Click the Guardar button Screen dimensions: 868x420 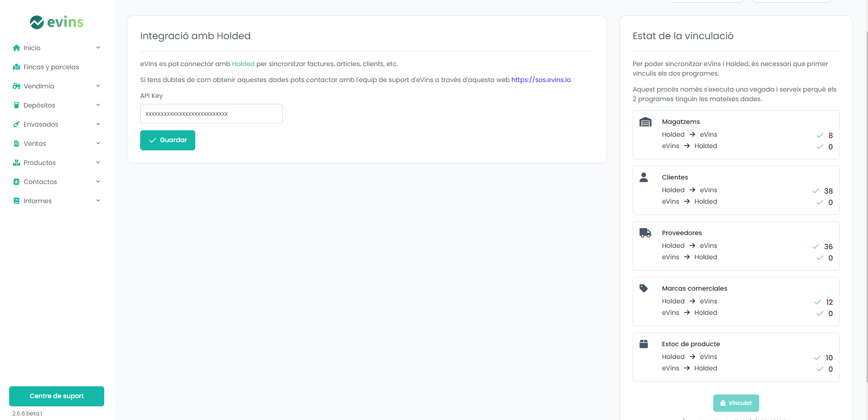coord(168,140)
